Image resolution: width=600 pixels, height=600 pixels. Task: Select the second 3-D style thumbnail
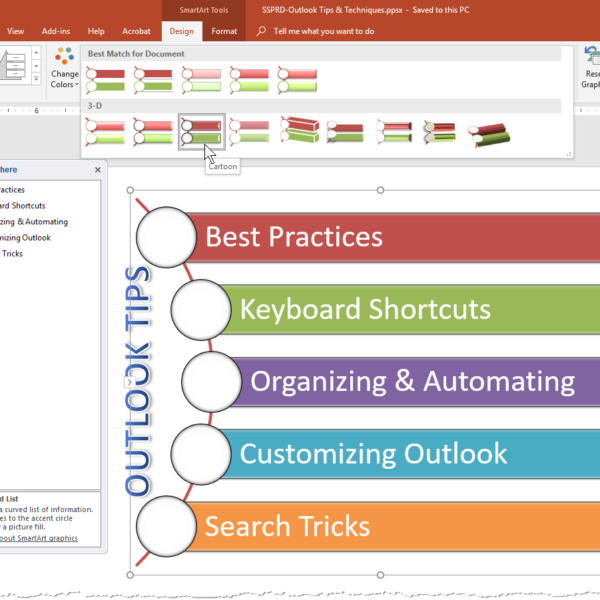pyautogui.click(x=153, y=132)
